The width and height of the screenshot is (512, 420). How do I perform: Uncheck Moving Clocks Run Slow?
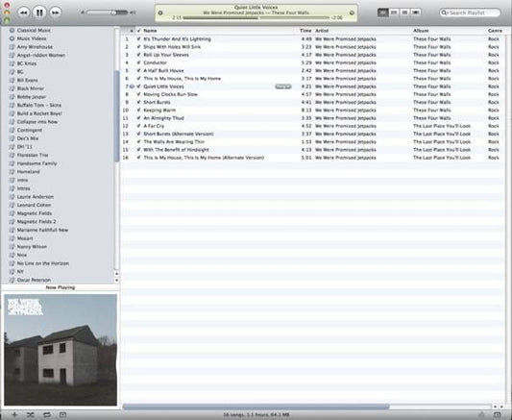pos(138,94)
